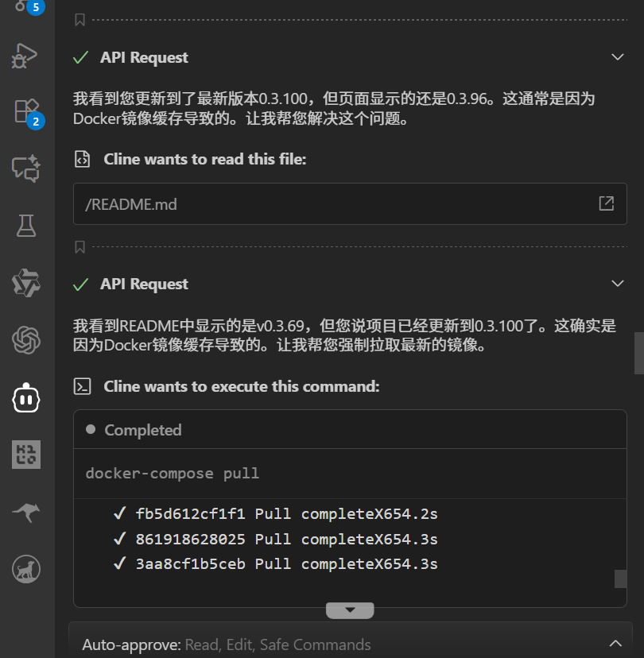
Task: Toggle bookmark above first API Request
Action: point(78,19)
